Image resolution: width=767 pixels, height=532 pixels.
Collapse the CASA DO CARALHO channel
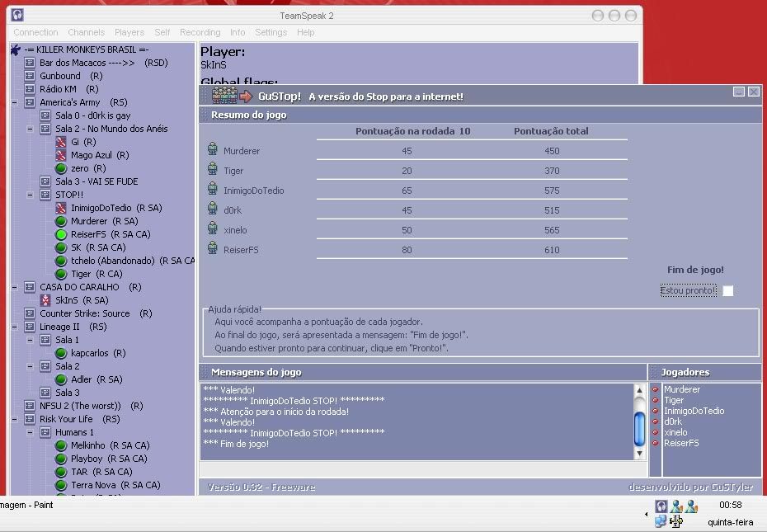[14, 287]
